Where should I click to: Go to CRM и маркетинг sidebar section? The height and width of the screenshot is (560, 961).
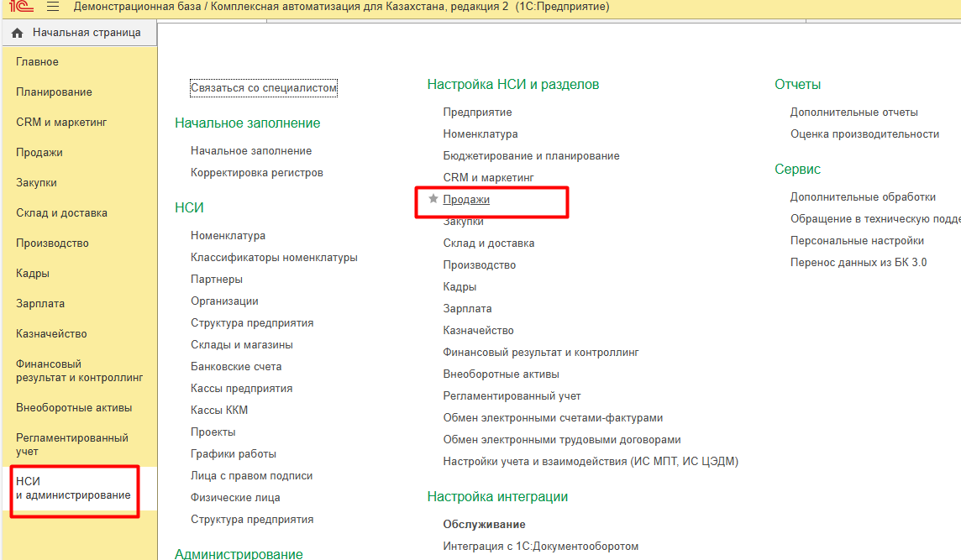point(61,123)
